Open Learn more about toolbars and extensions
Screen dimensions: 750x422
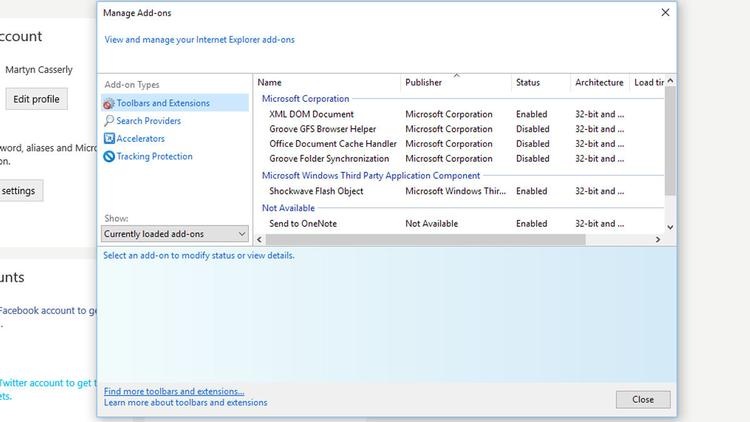pos(185,403)
